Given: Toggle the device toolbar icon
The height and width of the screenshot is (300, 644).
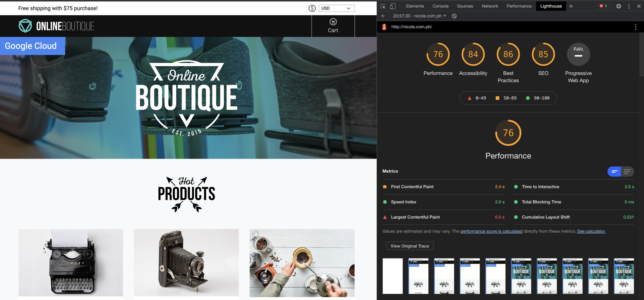Looking at the screenshot, I should point(393,6).
